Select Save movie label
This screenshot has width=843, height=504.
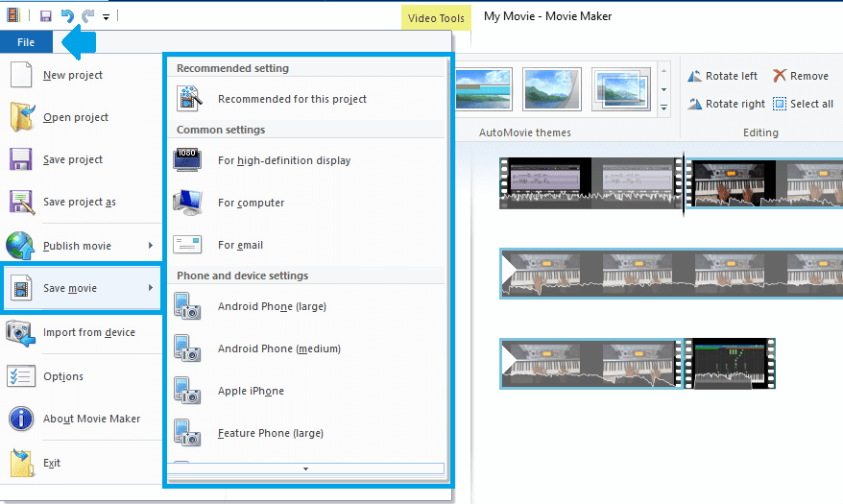click(70, 288)
